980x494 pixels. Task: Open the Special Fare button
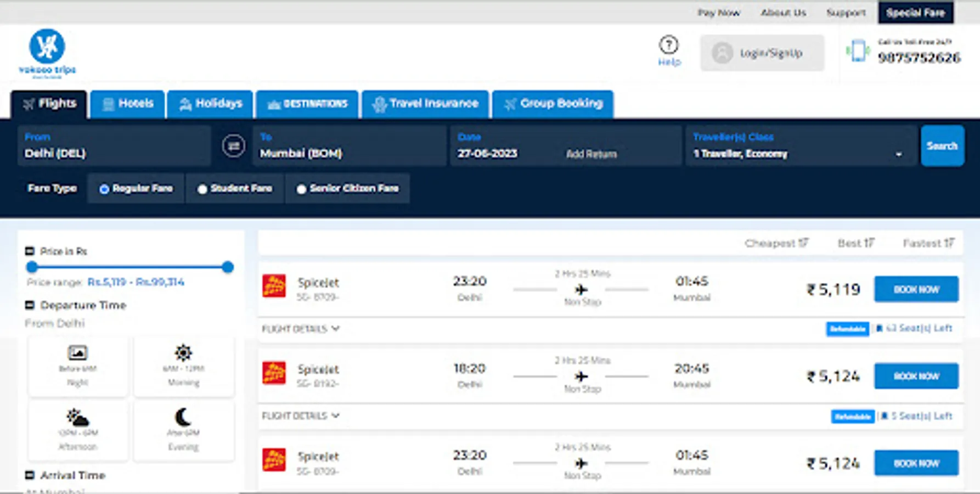pyautogui.click(x=915, y=13)
